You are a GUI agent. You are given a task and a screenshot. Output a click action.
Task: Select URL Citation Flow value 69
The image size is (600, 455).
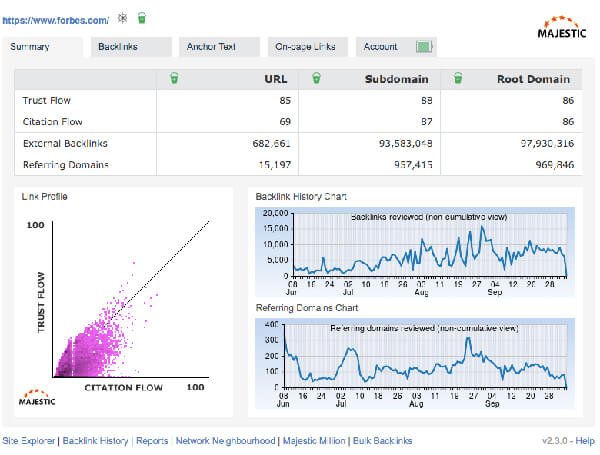(285, 122)
